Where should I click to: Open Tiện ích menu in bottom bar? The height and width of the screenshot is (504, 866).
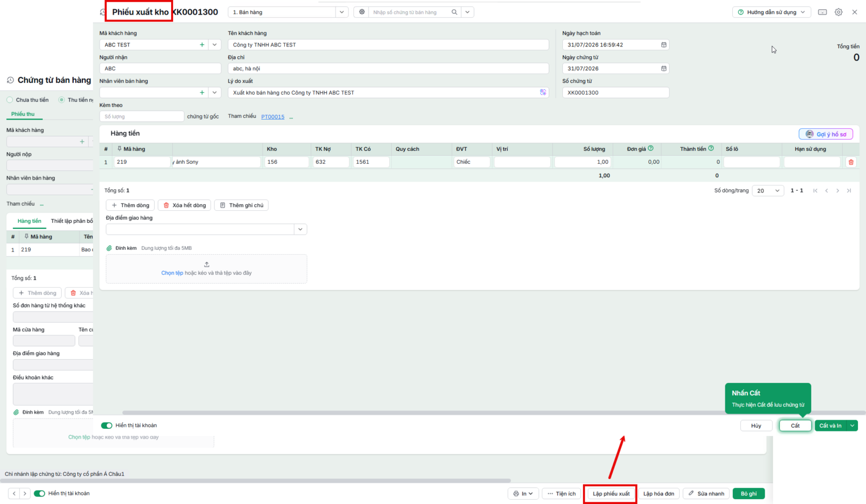tap(561, 494)
